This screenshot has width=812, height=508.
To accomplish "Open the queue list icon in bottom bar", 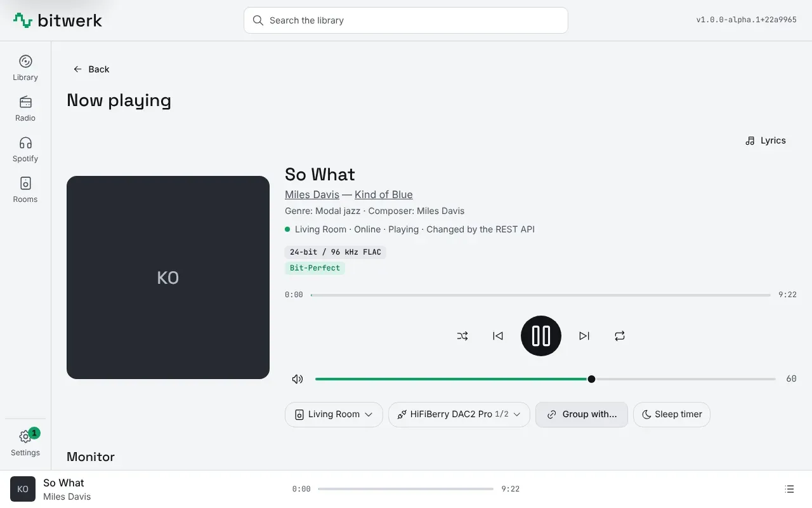I will [x=789, y=489].
